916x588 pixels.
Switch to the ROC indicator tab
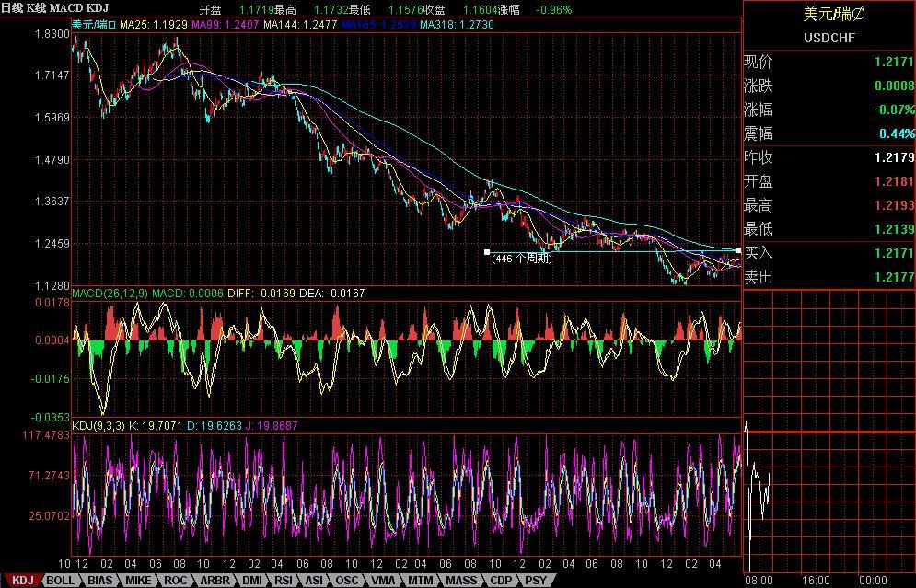[x=175, y=581]
